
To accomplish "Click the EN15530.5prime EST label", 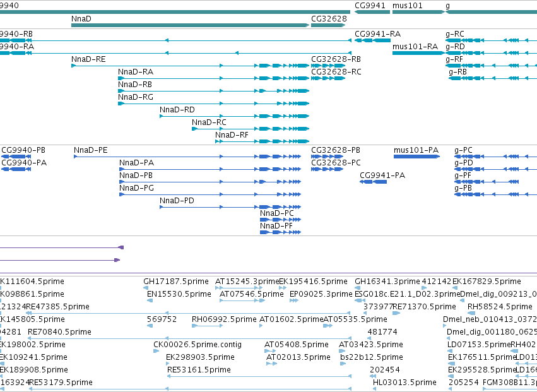I will (x=179, y=294).
